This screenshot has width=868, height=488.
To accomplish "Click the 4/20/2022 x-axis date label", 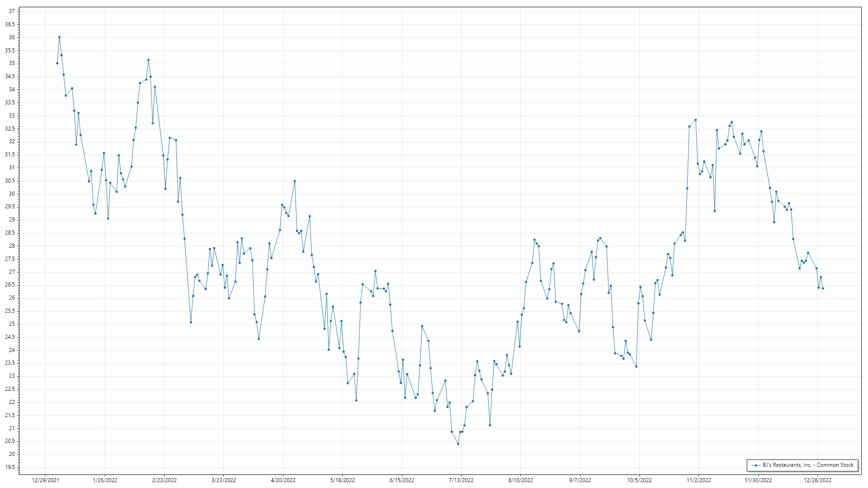I will pos(283,480).
